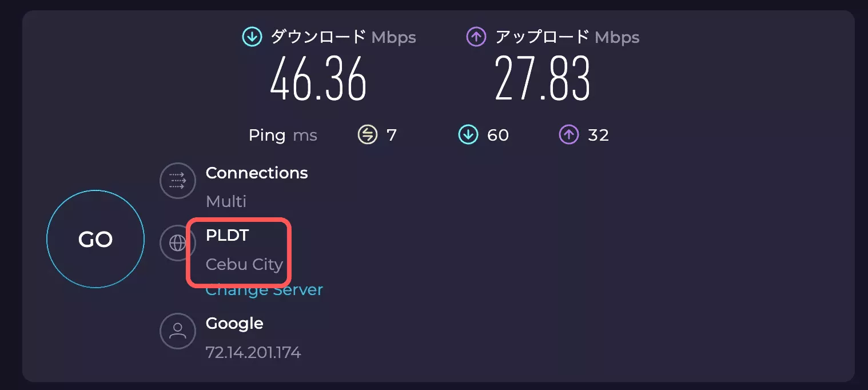
Task: Click the download latency icon showing 60
Action: tap(467, 135)
